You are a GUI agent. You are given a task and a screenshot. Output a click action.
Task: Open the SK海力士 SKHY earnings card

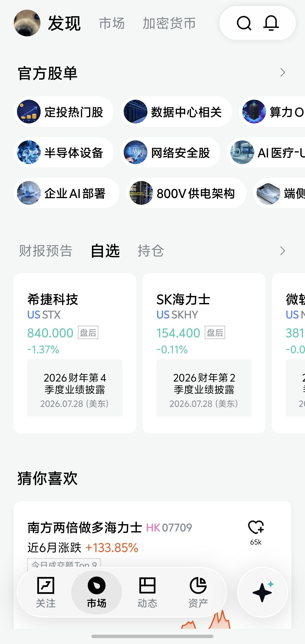(204, 353)
